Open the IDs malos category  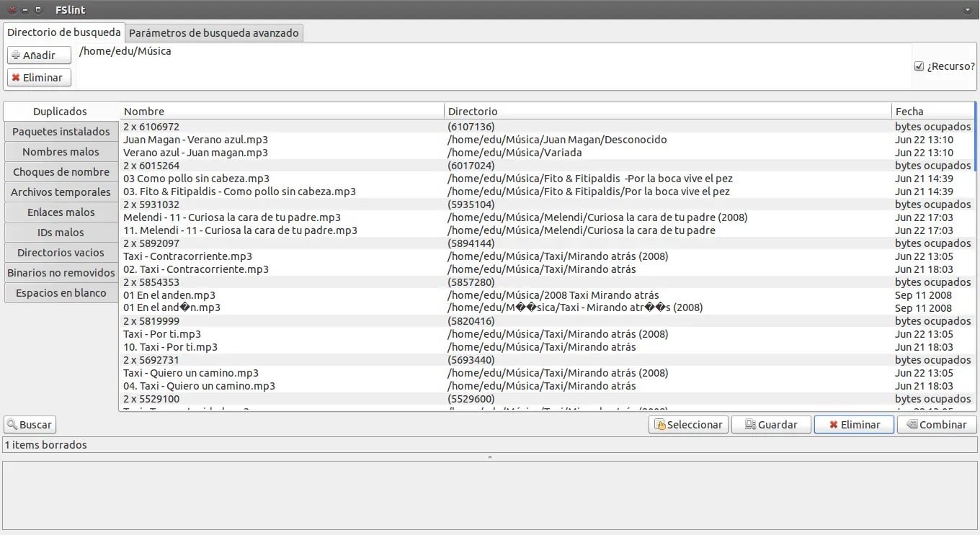61,233
